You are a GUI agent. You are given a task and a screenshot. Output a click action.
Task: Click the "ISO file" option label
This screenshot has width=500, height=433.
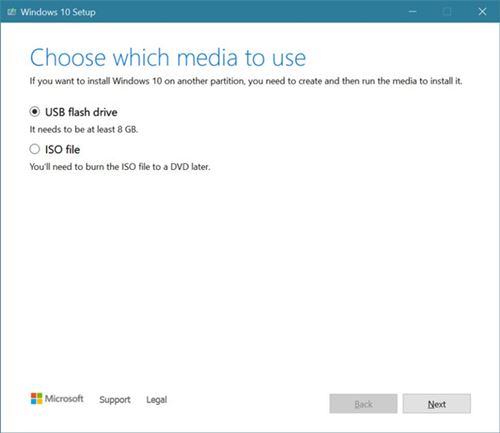pos(62,149)
